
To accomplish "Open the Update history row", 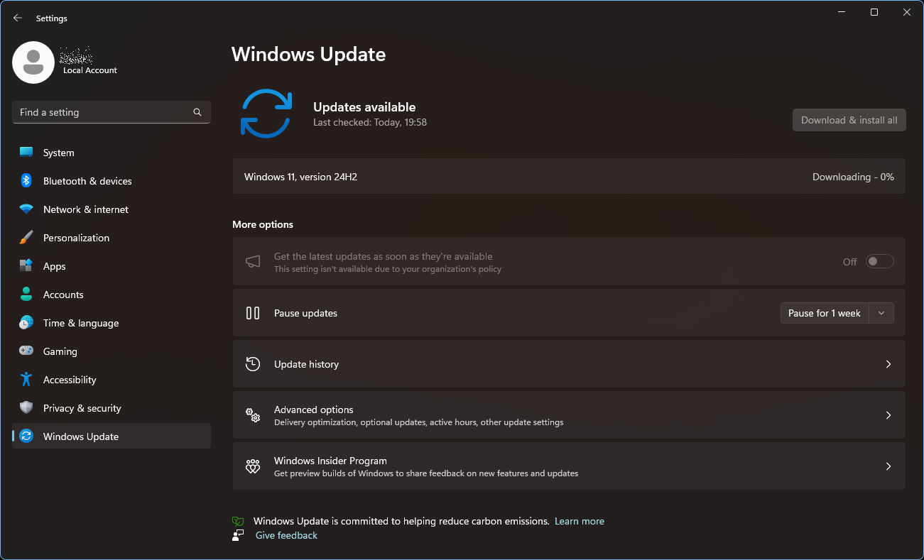I will pyautogui.click(x=569, y=364).
